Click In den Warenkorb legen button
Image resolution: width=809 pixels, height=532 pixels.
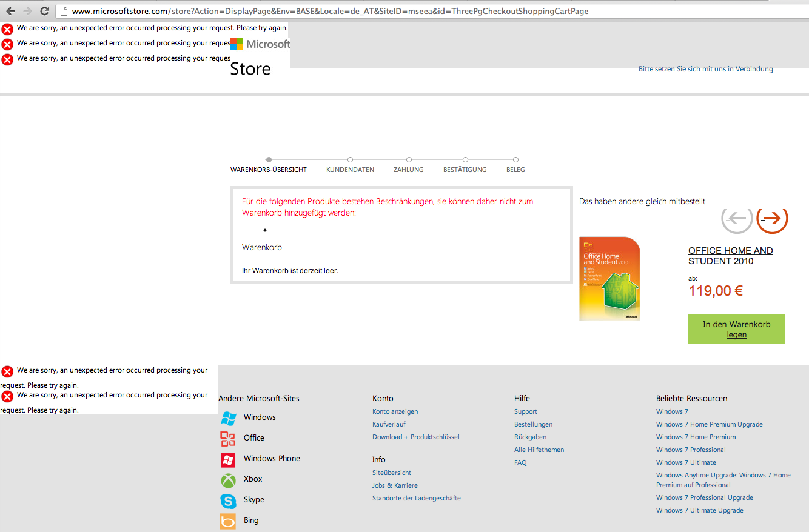click(x=737, y=329)
